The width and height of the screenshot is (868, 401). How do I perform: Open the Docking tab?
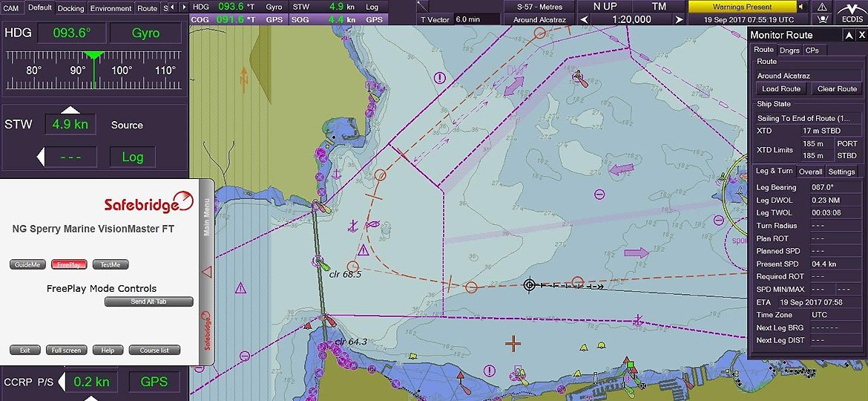pos(71,8)
